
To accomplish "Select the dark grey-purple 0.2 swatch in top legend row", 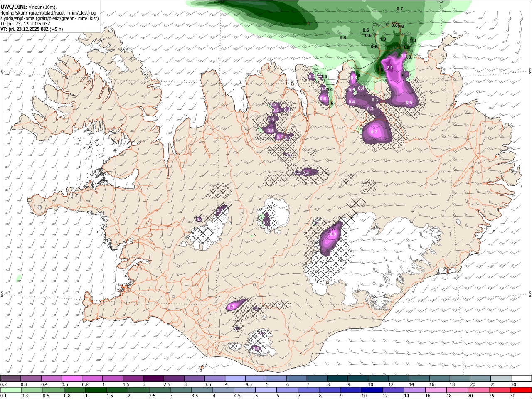I will coord(10,379).
